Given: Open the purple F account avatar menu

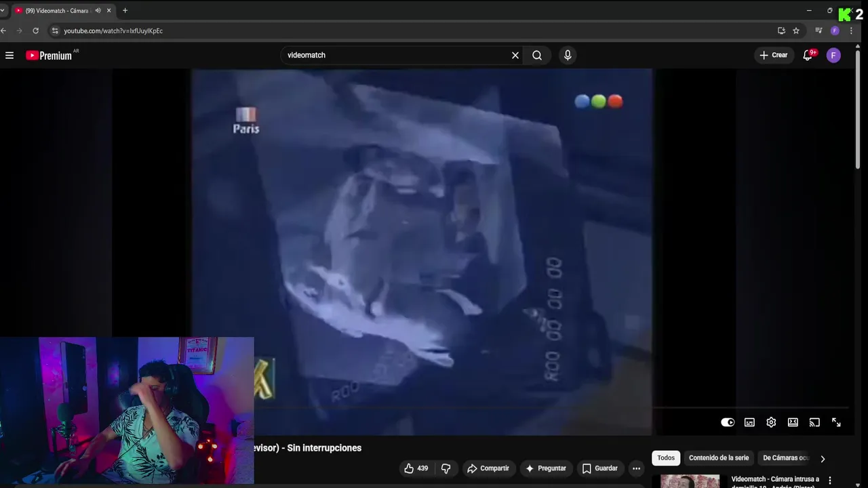Looking at the screenshot, I should click(833, 56).
